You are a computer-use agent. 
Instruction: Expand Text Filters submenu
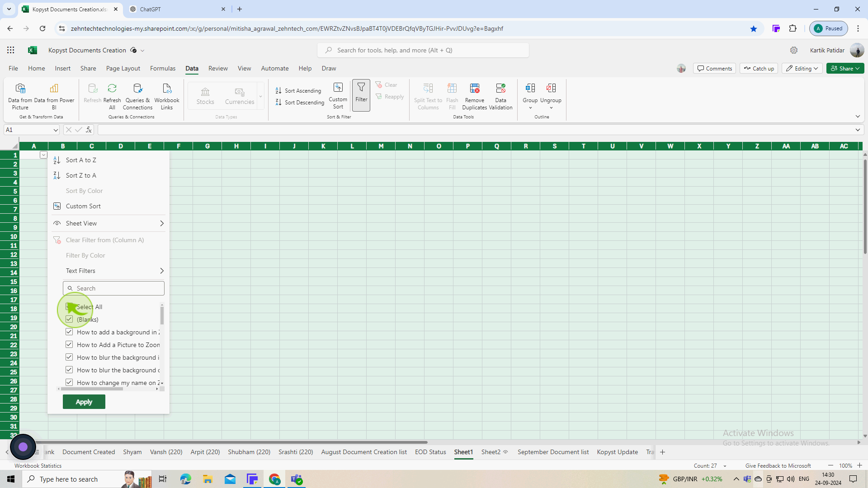[108, 271]
